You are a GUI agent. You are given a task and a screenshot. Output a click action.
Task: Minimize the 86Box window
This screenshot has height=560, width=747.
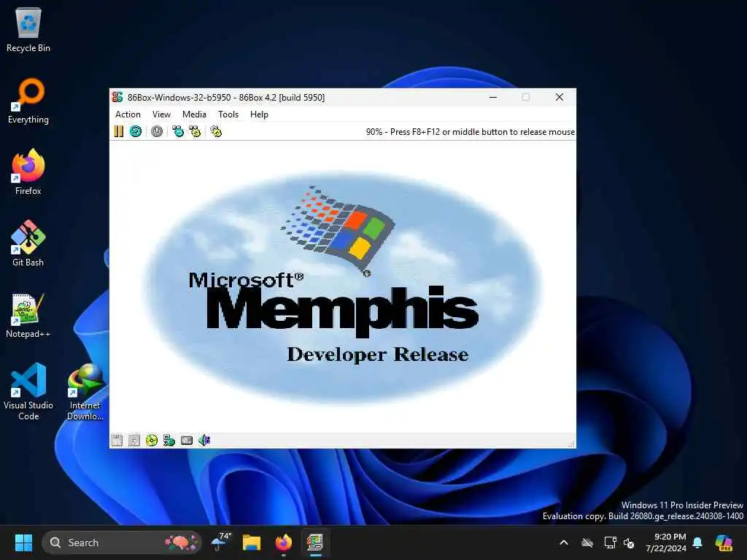click(x=493, y=97)
